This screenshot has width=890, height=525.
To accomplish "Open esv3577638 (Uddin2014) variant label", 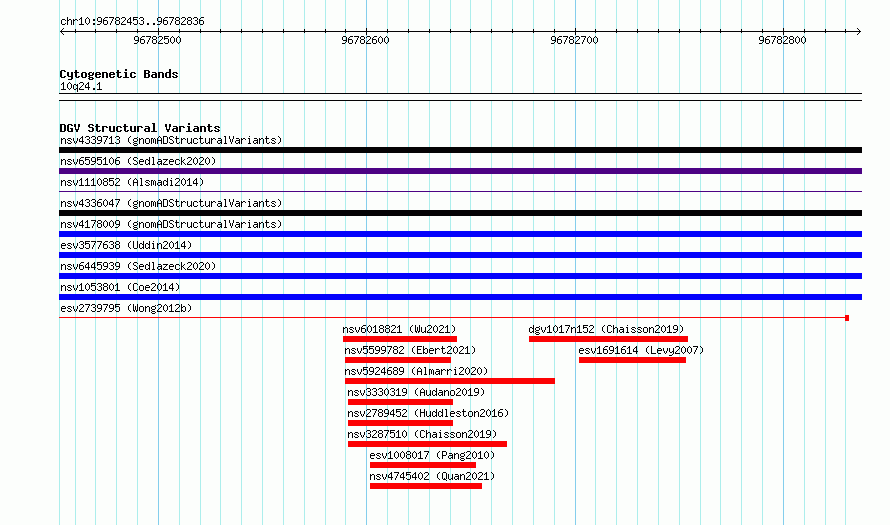I will [x=126, y=245].
